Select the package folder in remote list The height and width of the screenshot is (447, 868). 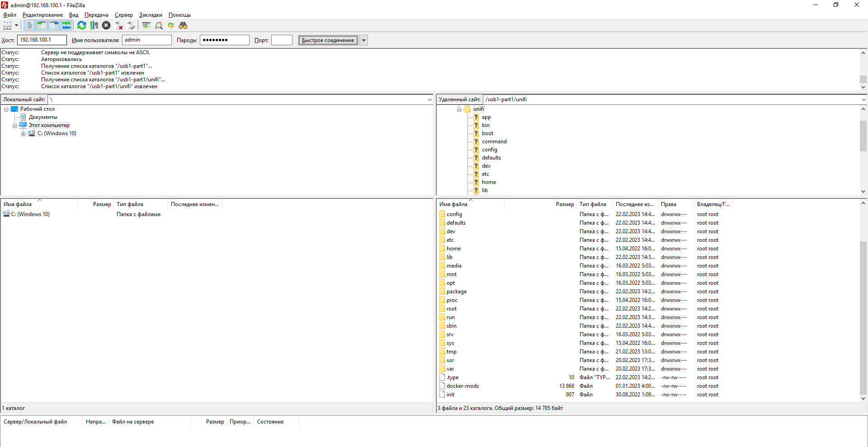[x=457, y=292]
